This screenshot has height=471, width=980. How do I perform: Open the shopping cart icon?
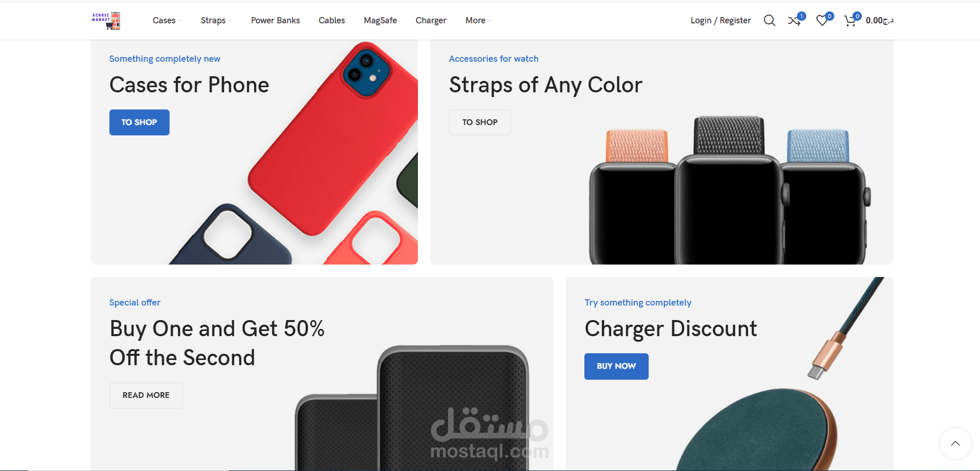(850, 21)
